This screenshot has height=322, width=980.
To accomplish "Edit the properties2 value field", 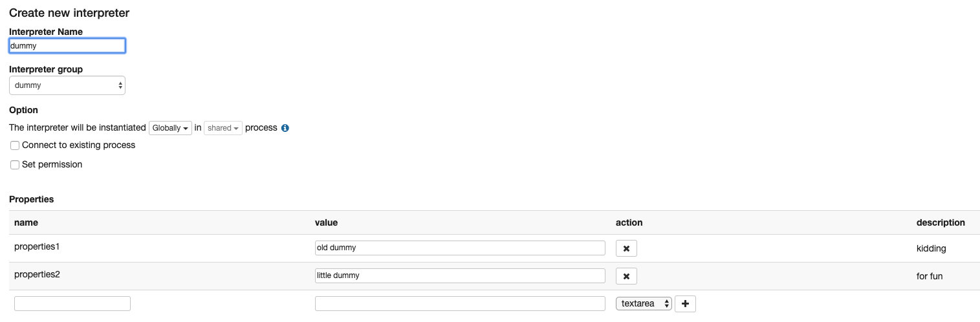I will 460,276.
